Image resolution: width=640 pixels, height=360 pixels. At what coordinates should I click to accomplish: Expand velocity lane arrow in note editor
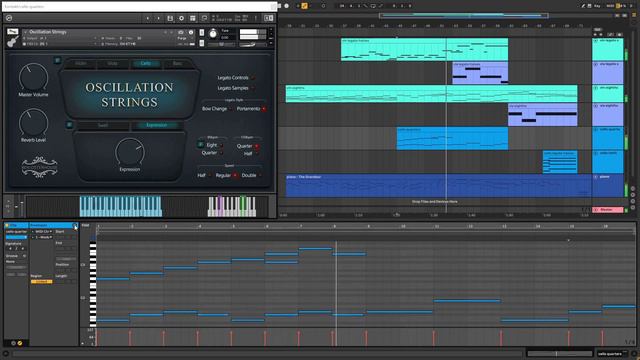83,344
